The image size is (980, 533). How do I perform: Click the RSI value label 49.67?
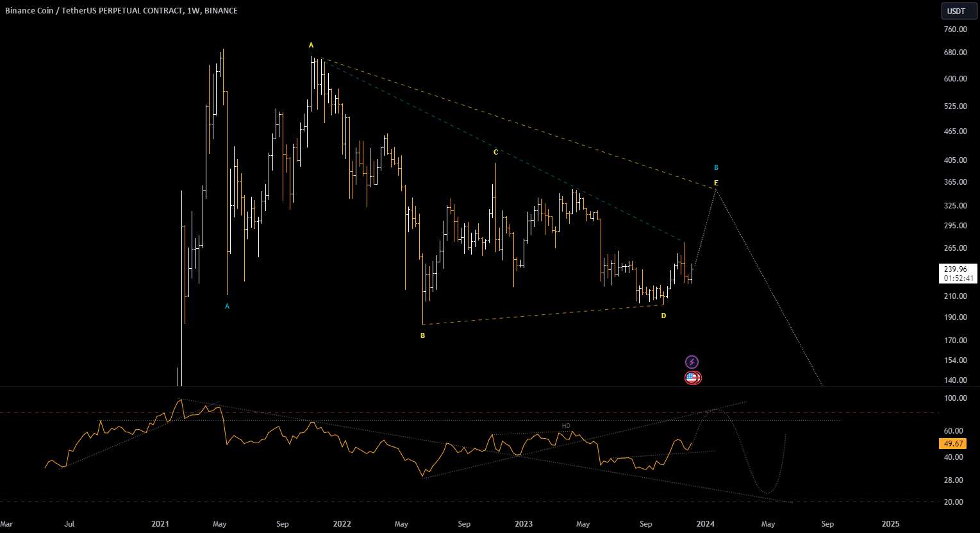tap(953, 444)
